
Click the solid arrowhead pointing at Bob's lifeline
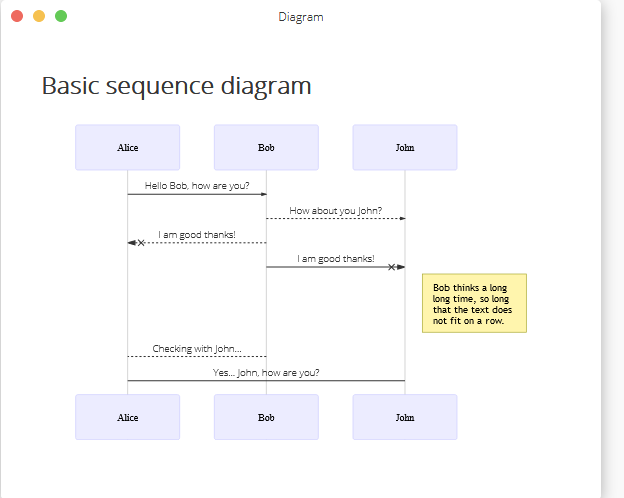[x=263, y=194]
